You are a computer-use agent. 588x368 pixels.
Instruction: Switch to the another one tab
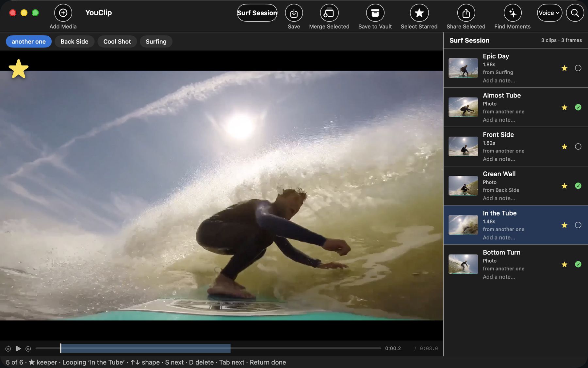click(x=29, y=42)
